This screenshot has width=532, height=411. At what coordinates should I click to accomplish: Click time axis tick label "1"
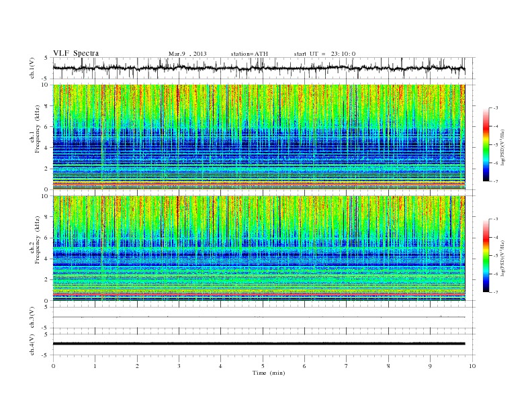tap(95, 366)
